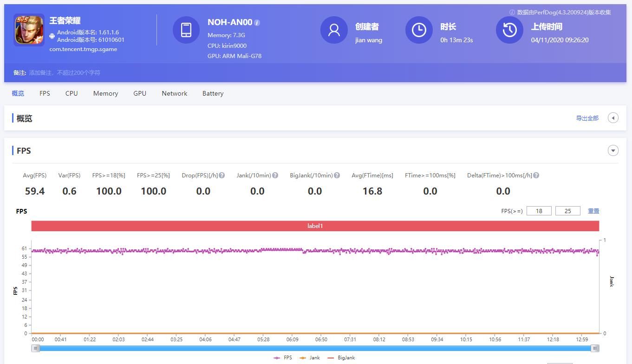The height and width of the screenshot is (364, 632).
Task: Collapse the overview panel with left arrow
Action: pos(613,118)
